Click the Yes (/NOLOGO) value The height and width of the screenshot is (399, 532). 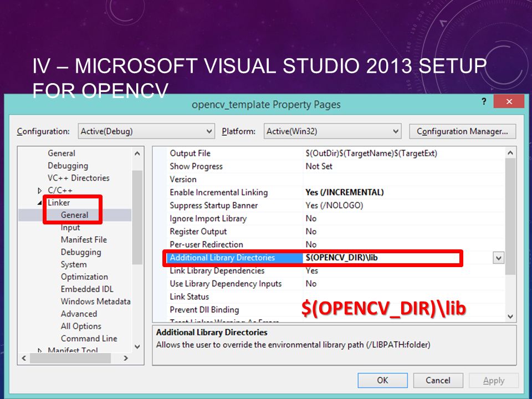(x=334, y=205)
